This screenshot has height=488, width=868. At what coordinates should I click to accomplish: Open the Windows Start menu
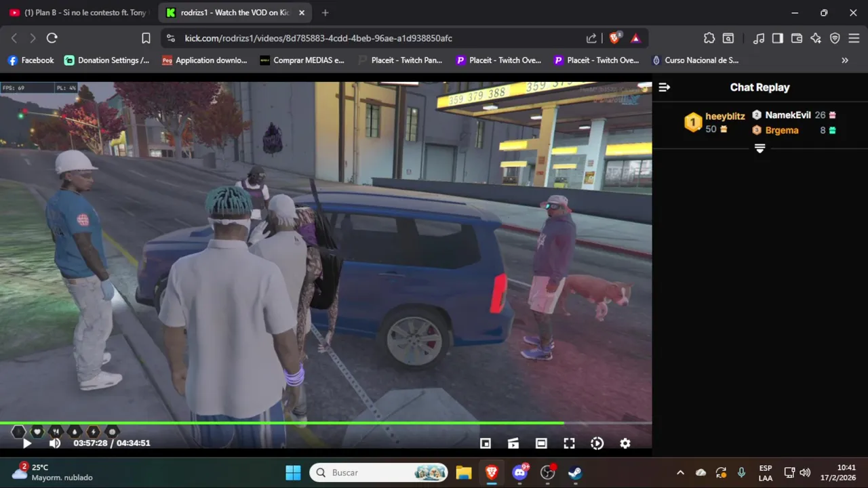pyautogui.click(x=293, y=472)
